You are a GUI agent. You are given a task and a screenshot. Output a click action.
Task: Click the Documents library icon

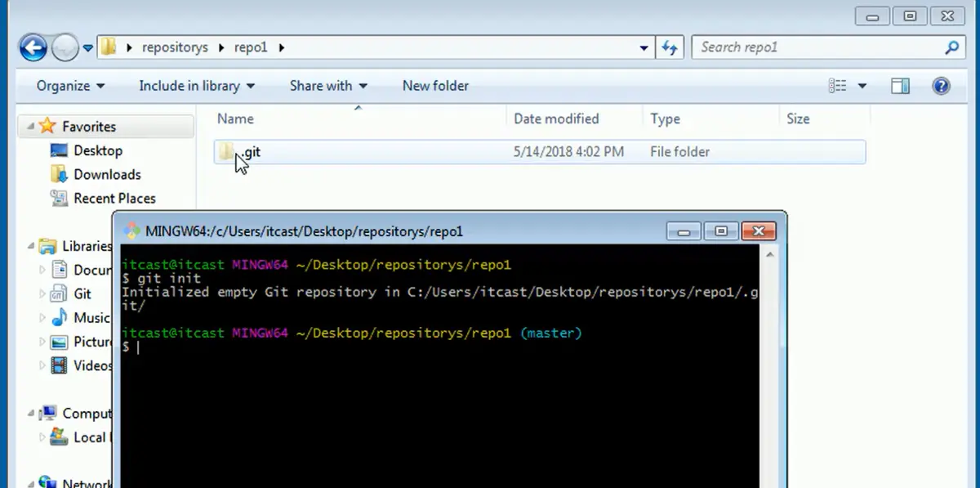[x=59, y=270]
